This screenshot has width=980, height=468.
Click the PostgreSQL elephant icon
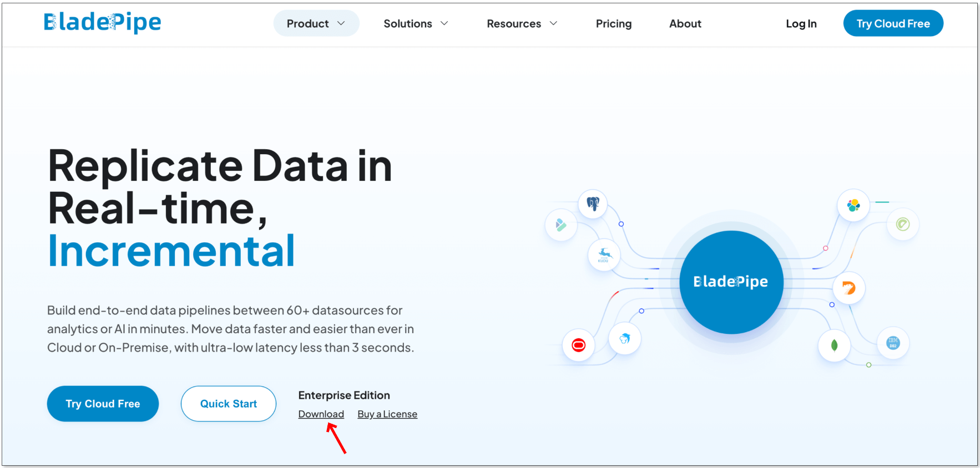593,204
